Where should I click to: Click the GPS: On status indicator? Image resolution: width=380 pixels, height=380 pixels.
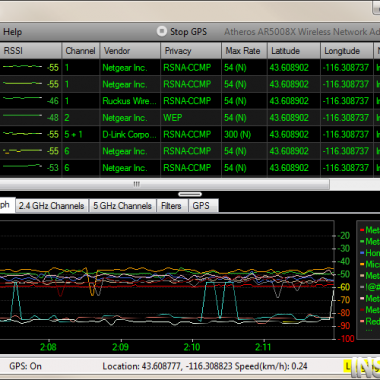(x=25, y=366)
